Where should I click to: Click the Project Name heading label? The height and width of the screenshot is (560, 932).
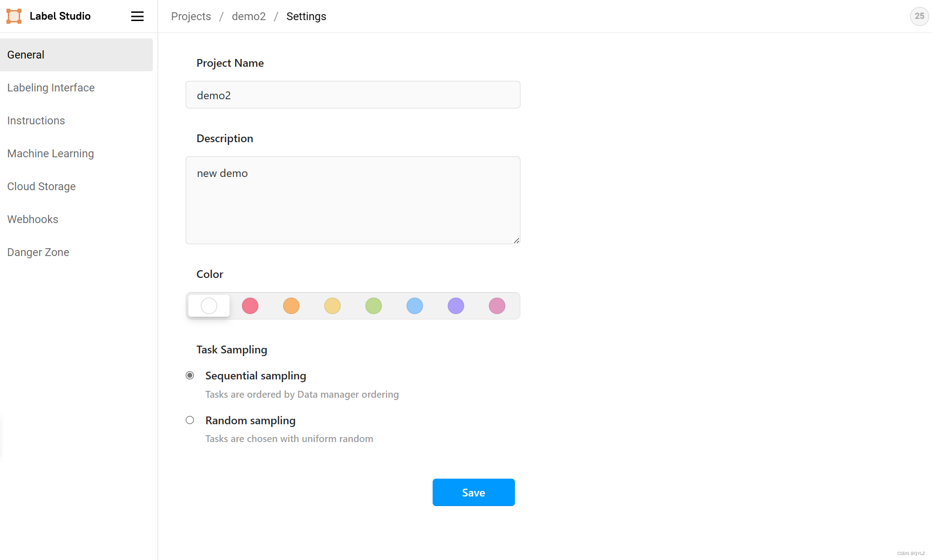point(230,63)
